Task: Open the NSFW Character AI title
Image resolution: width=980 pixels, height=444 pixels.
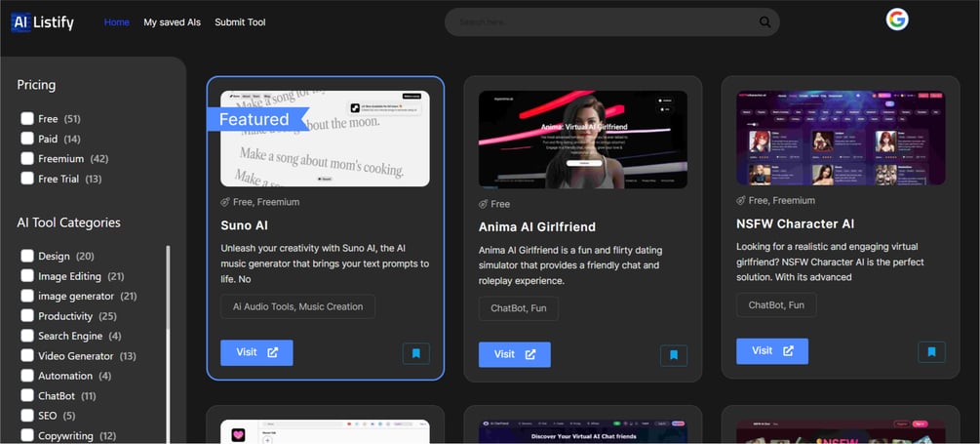Action: (795, 223)
